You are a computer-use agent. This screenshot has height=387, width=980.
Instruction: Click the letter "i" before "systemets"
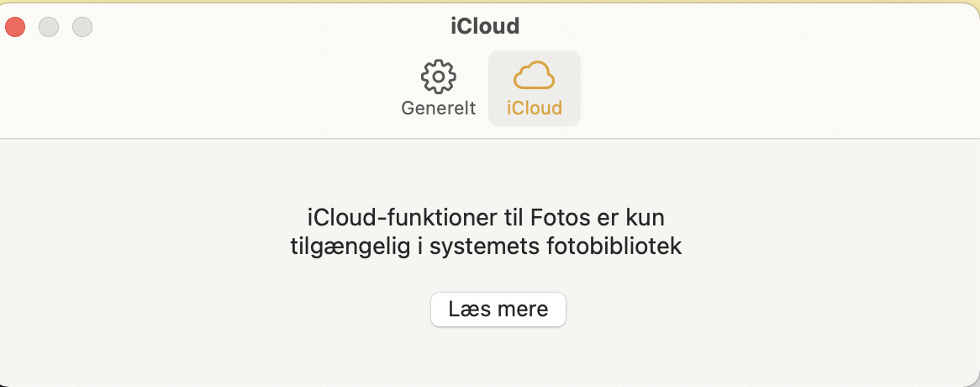click(406, 247)
